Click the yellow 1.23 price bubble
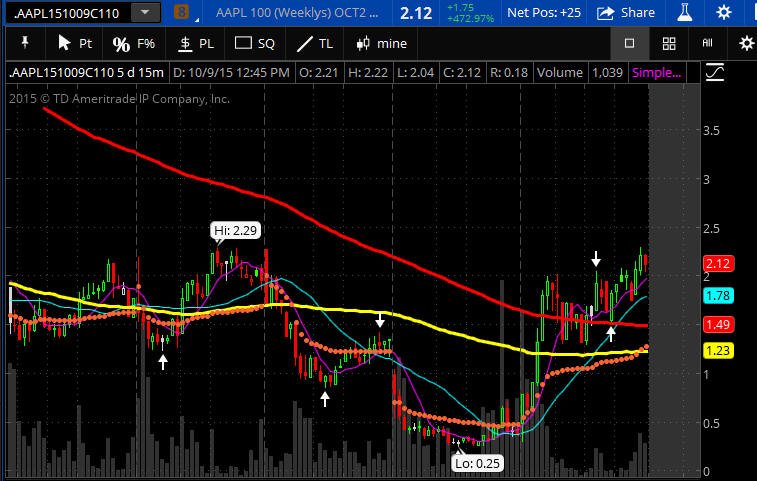757x481 pixels. [x=718, y=351]
